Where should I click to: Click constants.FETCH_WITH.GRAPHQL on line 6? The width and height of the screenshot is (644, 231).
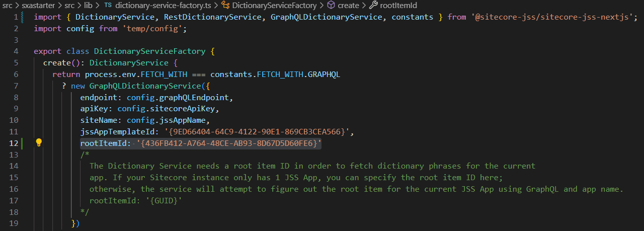click(275, 74)
